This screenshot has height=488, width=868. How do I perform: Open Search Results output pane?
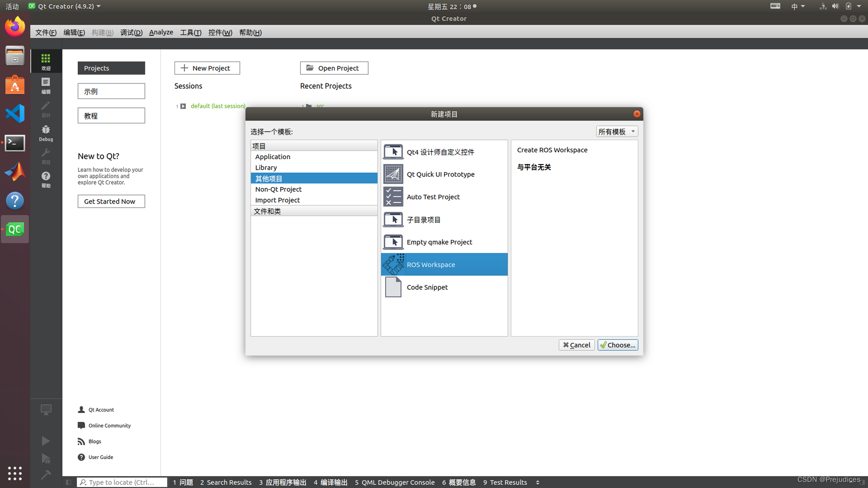pyautogui.click(x=226, y=482)
